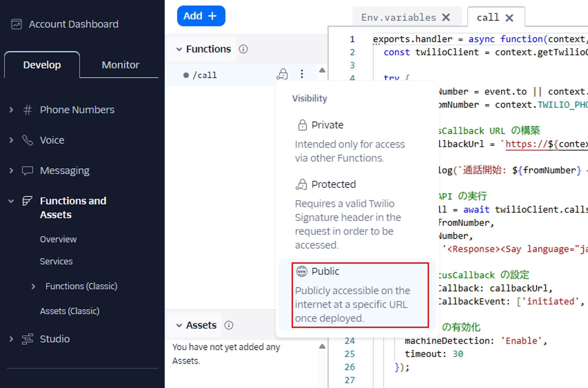Open Account Dashboard icon in sidebar
The image size is (588, 388).
point(16,24)
